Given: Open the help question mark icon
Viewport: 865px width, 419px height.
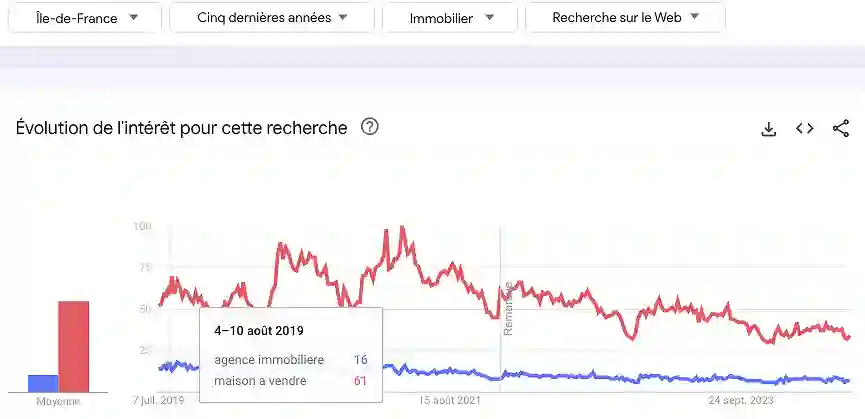Looking at the screenshot, I should pos(370,127).
